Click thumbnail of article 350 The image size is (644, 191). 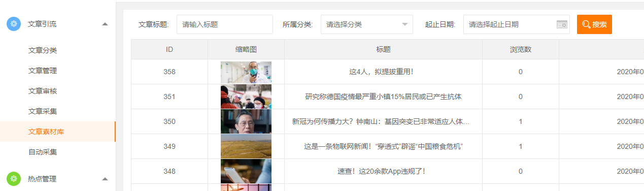(x=246, y=122)
